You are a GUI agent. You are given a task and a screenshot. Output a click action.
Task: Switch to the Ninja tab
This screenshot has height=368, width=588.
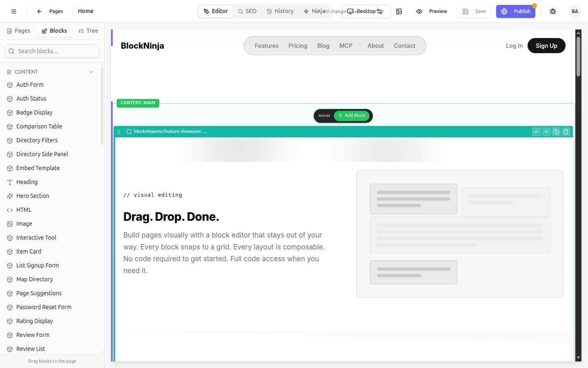pyautogui.click(x=314, y=11)
